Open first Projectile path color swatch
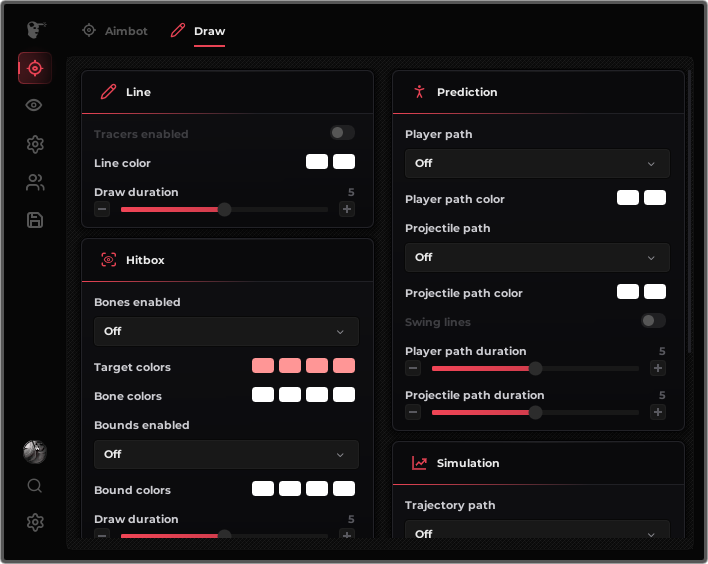This screenshot has width=708, height=564. pyautogui.click(x=628, y=292)
